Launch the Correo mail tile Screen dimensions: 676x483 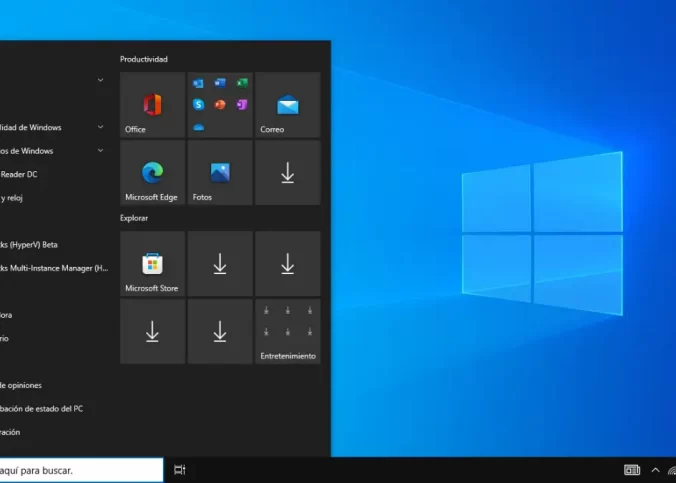pyautogui.click(x=288, y=105)
